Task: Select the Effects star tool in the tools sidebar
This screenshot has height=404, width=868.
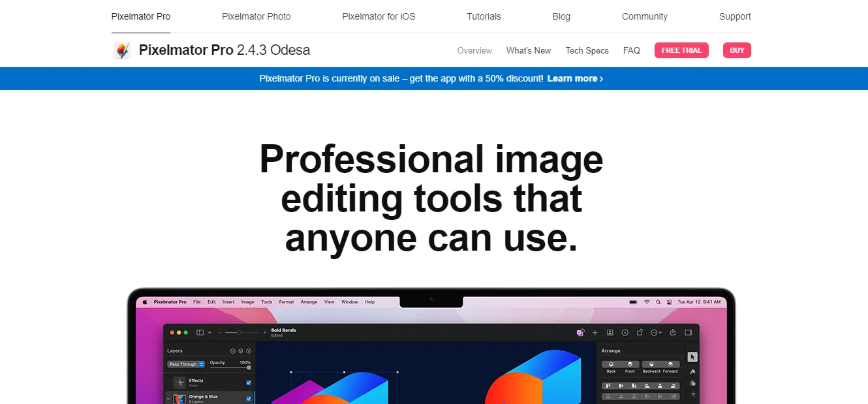Action: coord(692,394)
